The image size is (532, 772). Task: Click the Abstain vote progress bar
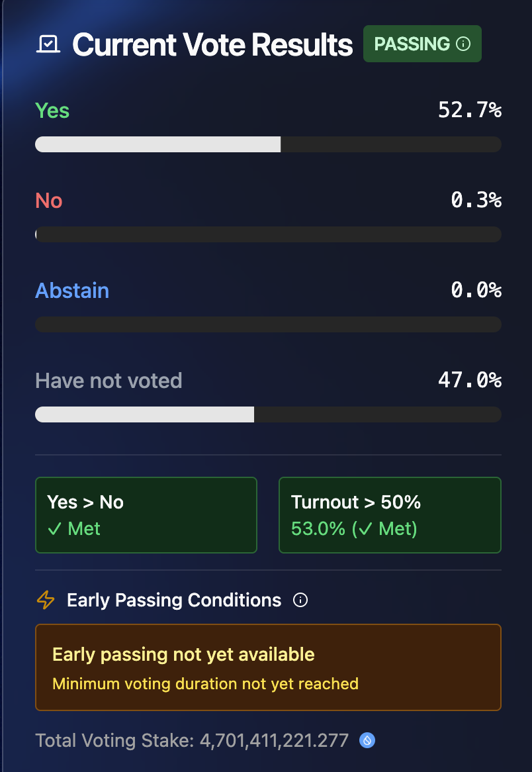click(268, 324)
